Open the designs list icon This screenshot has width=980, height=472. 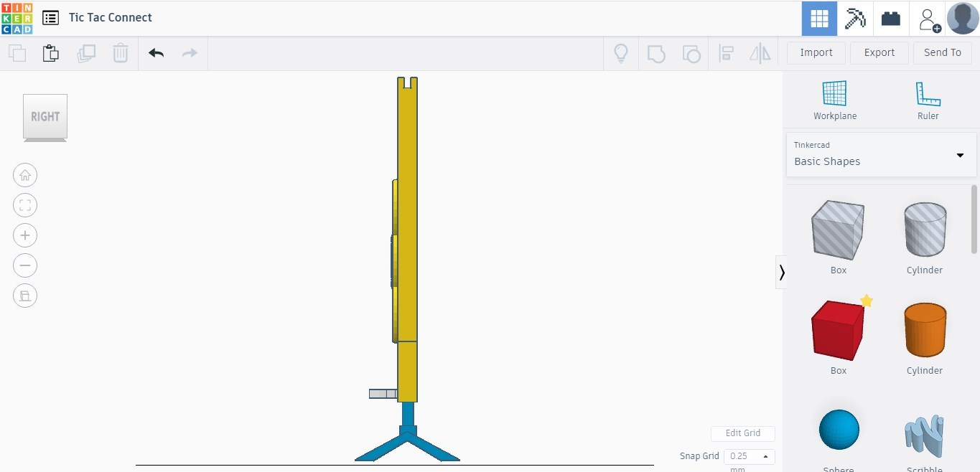point(50,18)
